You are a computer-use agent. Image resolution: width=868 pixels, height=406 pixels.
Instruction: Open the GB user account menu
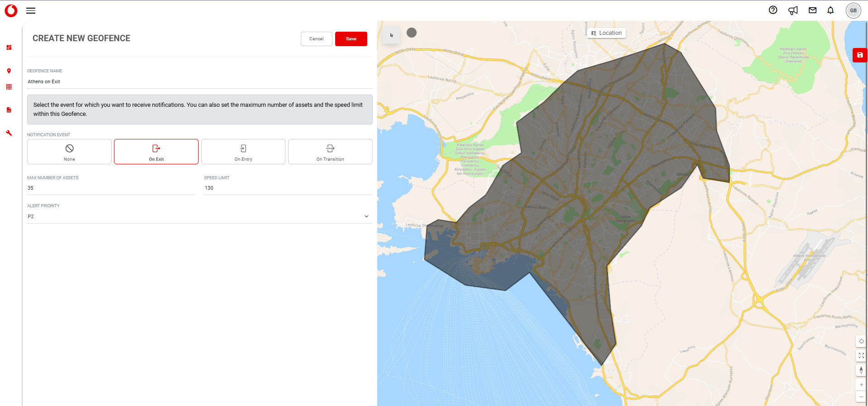point(853,10)
